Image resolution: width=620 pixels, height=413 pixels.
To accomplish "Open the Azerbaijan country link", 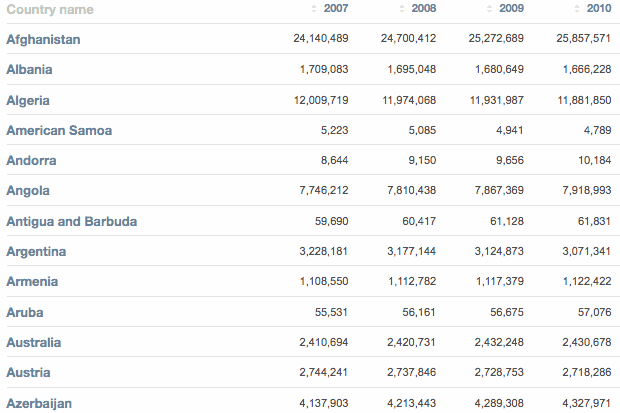I will click(39, 404).
